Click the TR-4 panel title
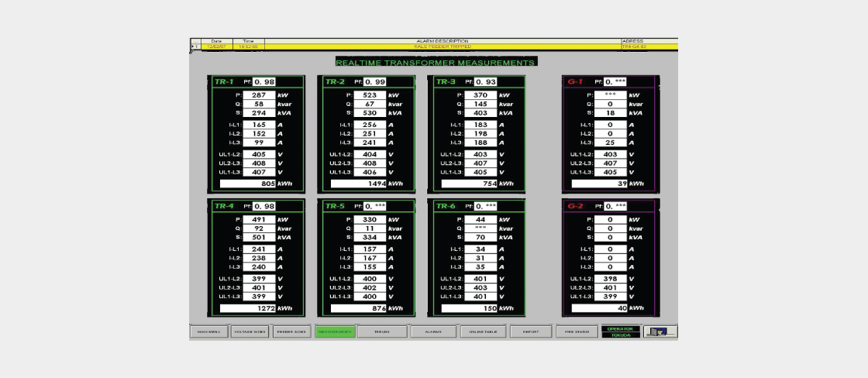 [x=224, y=206]
